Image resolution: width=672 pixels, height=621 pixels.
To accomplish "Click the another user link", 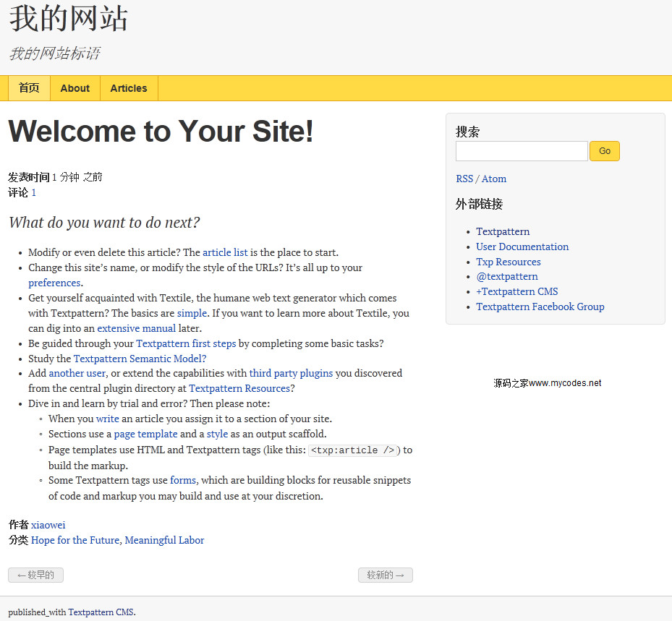I will [77, 374].
